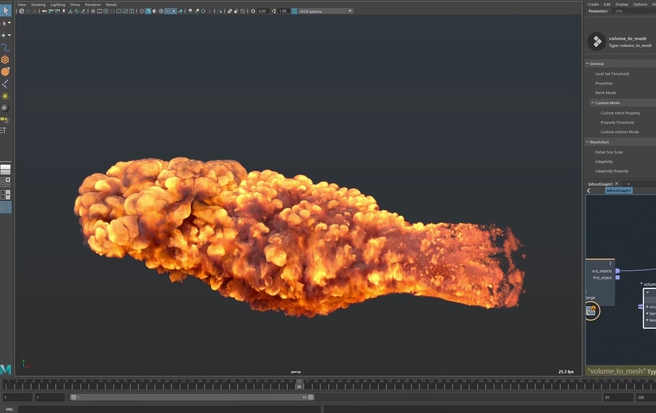
Task: Click the circled Bifrost graph node icon
Action: tap(592, 311)
